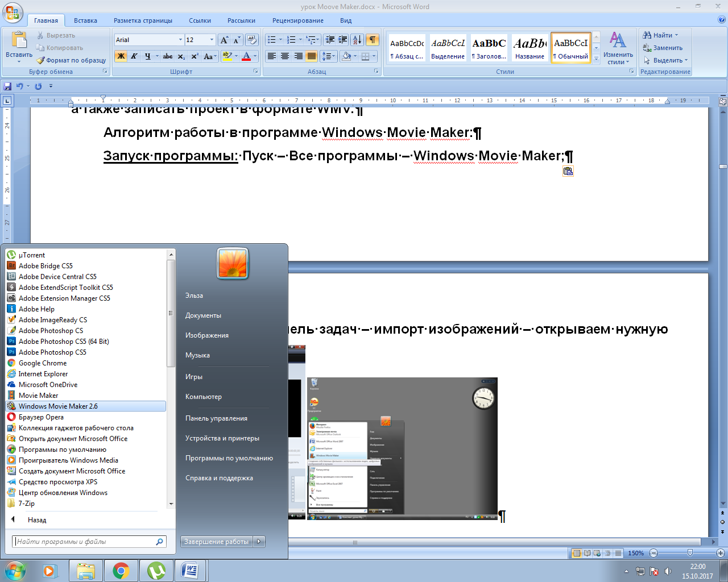Open the font name Arial dropdown
Viewport: 728px width, 582px height.
(x=180, y=40)
